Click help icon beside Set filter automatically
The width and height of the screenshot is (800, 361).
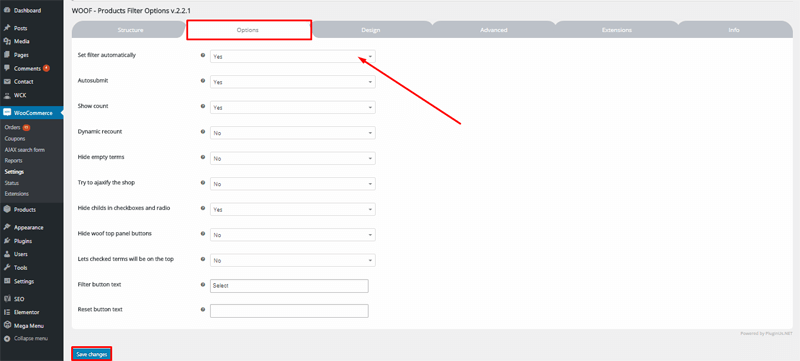[x=203, y=55]
